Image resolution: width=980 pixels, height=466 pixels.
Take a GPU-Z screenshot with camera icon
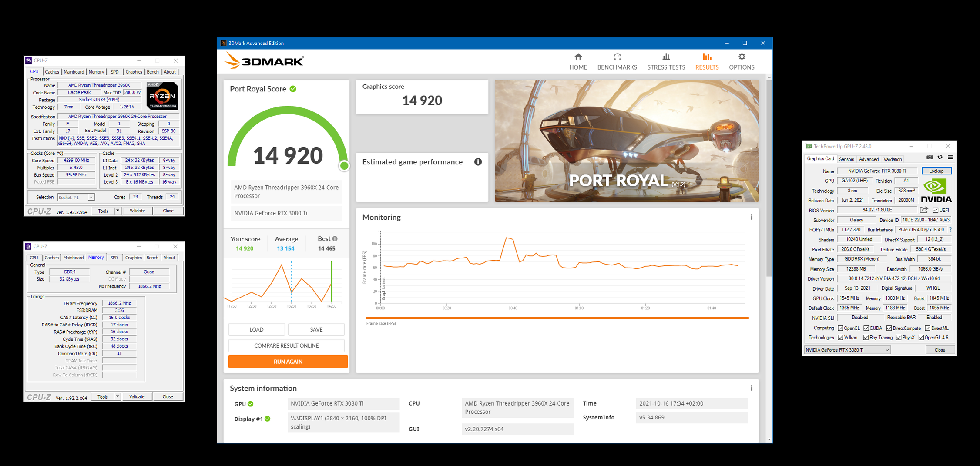pos(930,157)
